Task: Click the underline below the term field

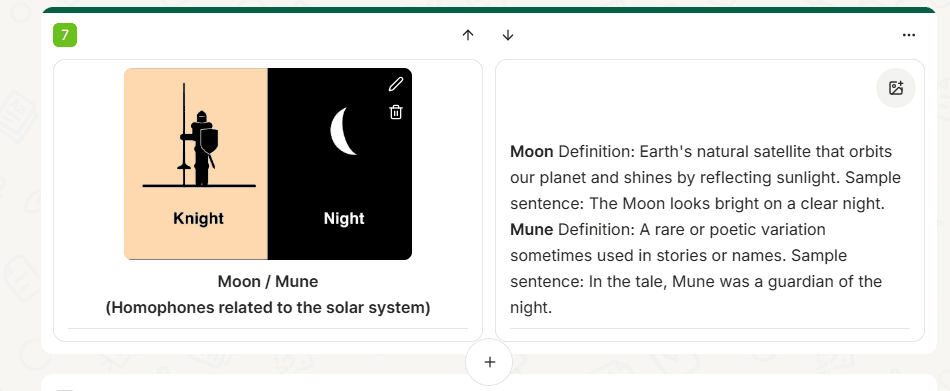Action: point(268,329)
